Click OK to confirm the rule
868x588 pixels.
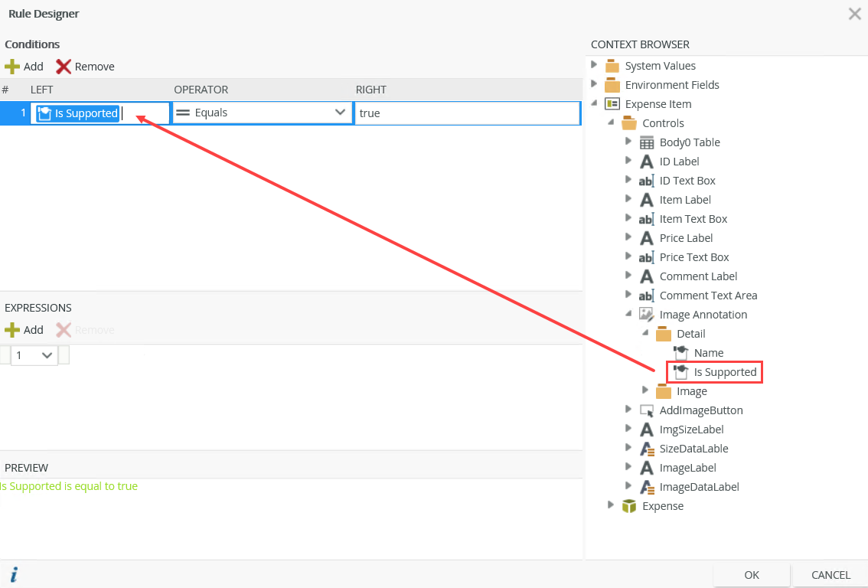tap(751, 575)
